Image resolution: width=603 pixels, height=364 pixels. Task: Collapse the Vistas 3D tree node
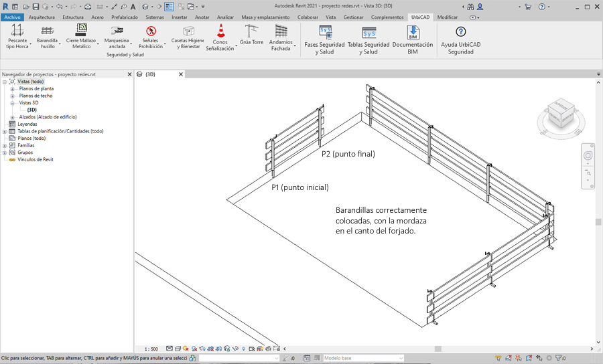[12, 103]
